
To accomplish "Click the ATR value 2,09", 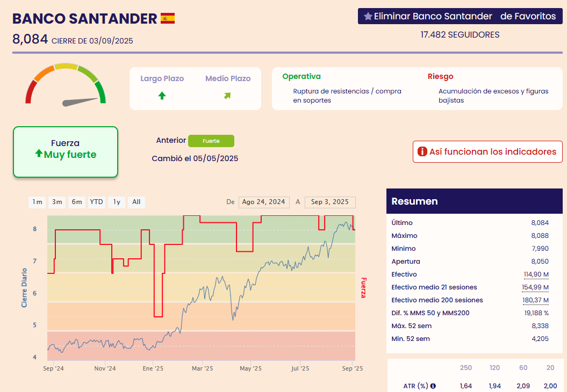I will point(523,386).
